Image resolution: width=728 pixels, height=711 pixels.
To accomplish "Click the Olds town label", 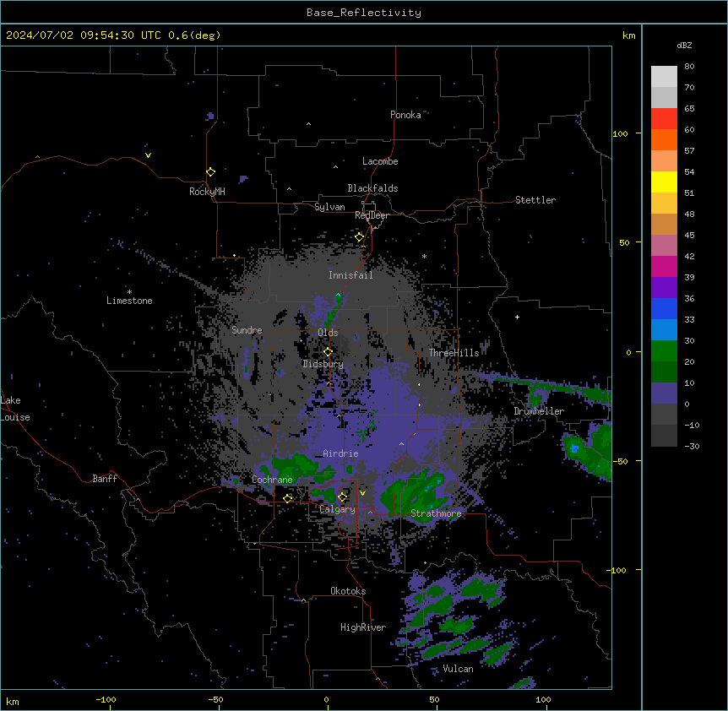I will coord(328,333).
